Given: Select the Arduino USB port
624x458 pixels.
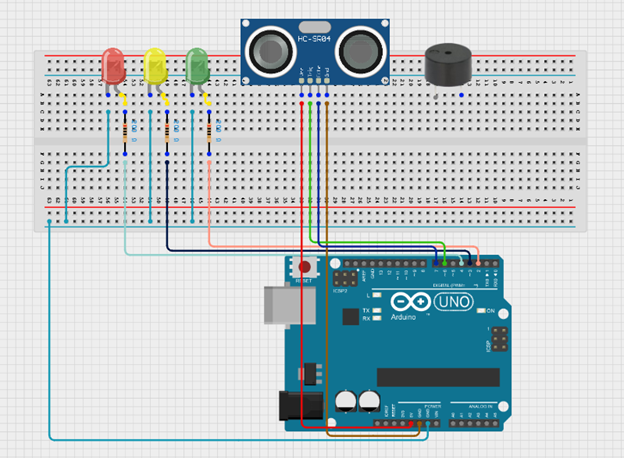Looking at the screenshot, I should [x=290, y=305].
